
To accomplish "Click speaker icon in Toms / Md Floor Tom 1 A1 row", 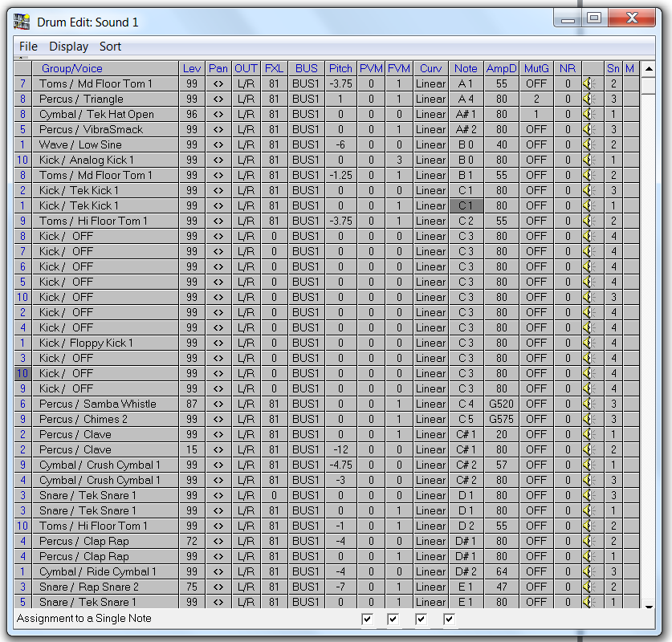I will pyautogui.click(x=589, y=83).
